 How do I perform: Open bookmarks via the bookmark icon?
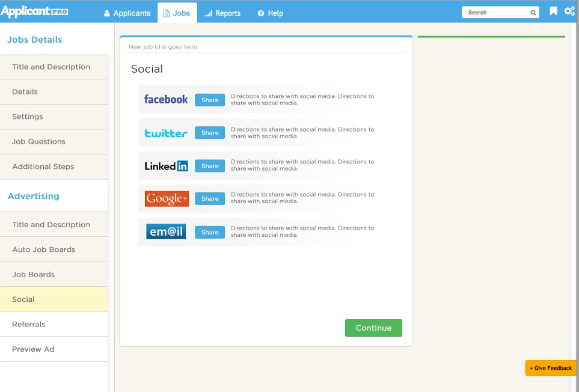[553, 11]
